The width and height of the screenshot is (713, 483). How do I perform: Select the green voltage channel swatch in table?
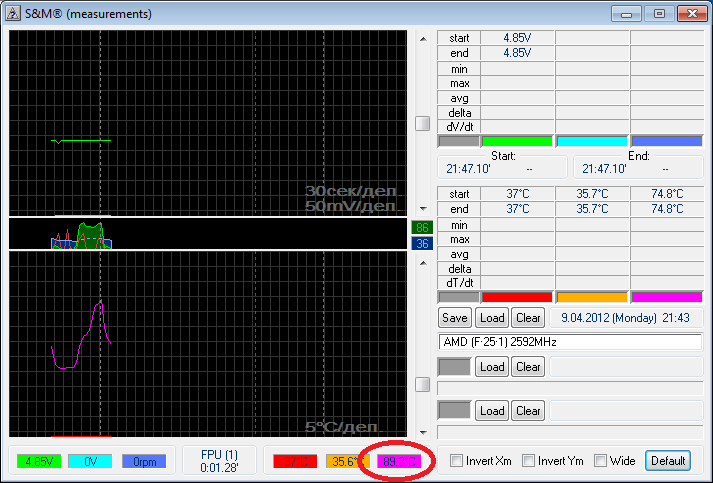[517, 141]
